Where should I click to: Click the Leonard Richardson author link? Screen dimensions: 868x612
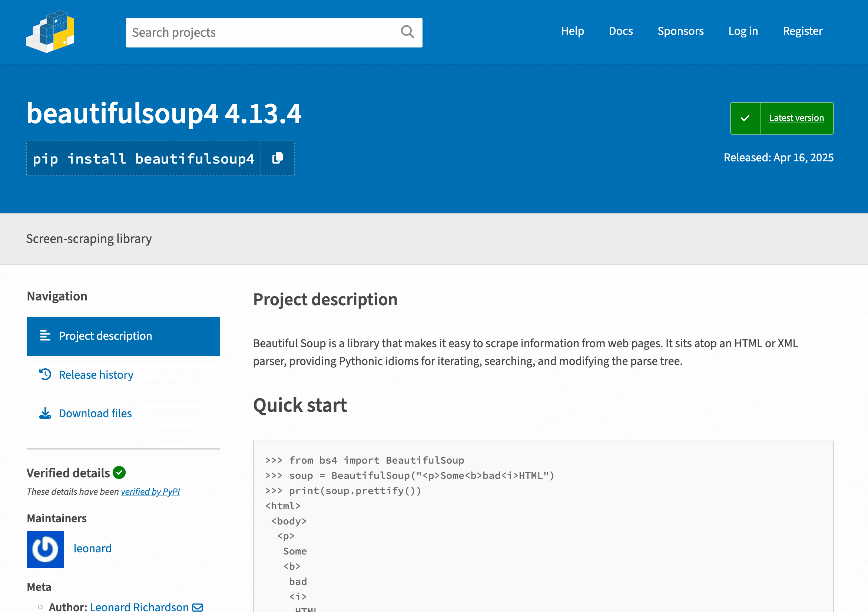click(x=139, y=607)
